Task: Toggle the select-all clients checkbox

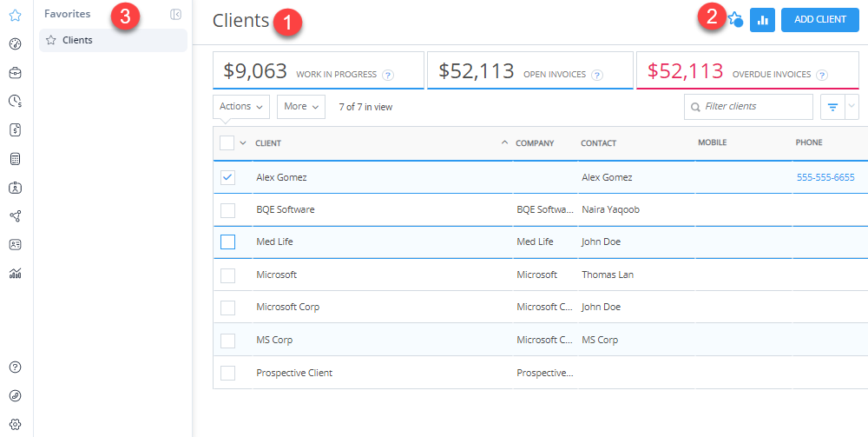Action: (227, 142)
